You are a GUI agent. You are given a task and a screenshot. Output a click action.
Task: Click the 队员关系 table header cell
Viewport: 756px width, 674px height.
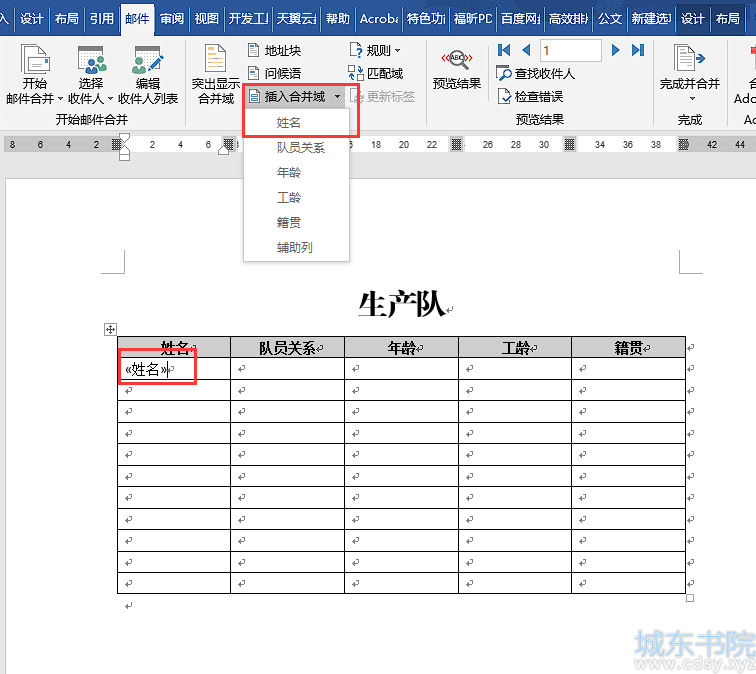[287, 347]
